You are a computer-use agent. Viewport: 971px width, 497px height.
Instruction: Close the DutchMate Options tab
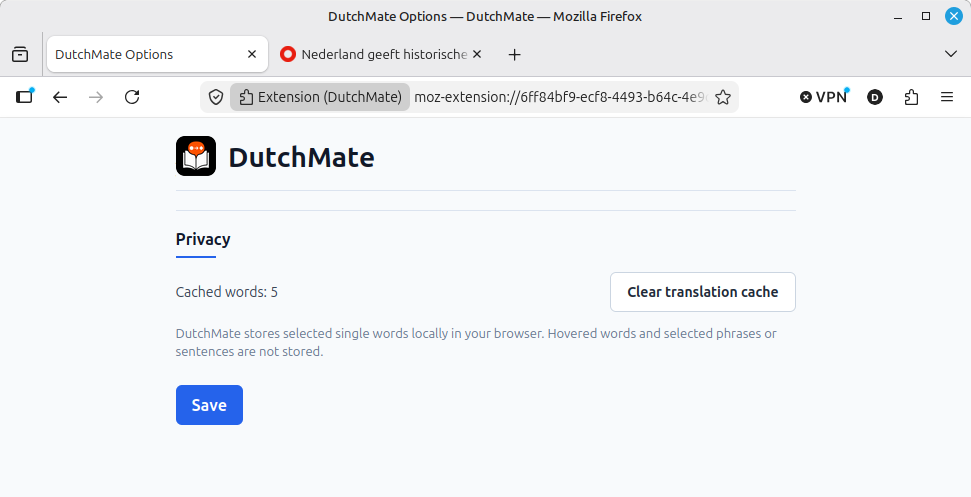(251, 54)
